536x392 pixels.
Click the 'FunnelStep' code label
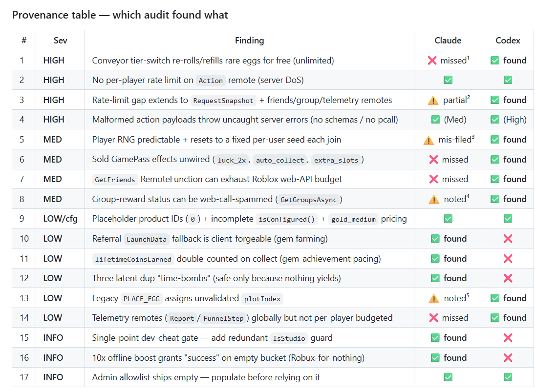tap(223, 318)
